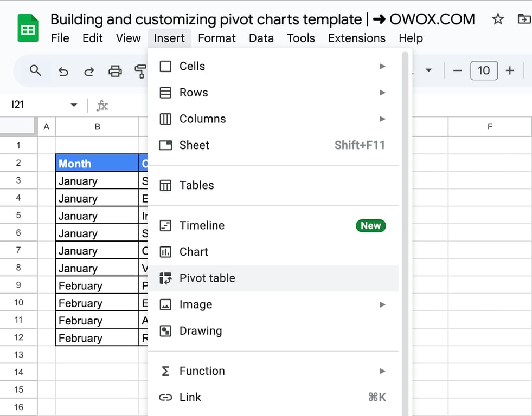Decrease font size with minus button
The image size is (532, 416).
(x=457, y=71)
